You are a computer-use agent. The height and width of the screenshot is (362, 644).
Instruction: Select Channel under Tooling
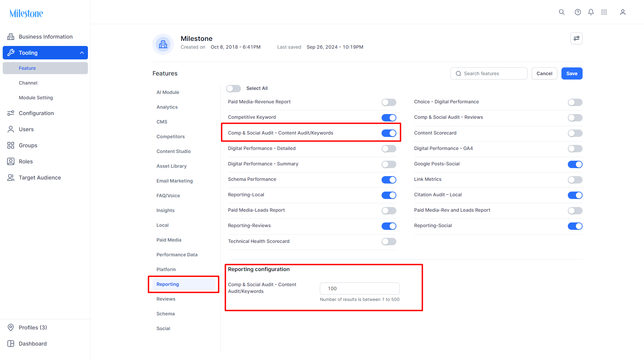(45, 83)
